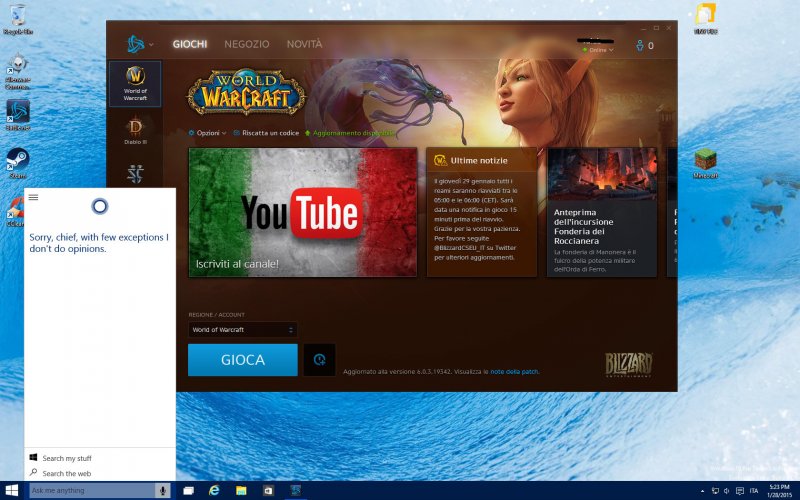Select the Steam desktop shortcut
Image resolution: width=800 pixels, height=500 pixels.
tap(18, 163)
